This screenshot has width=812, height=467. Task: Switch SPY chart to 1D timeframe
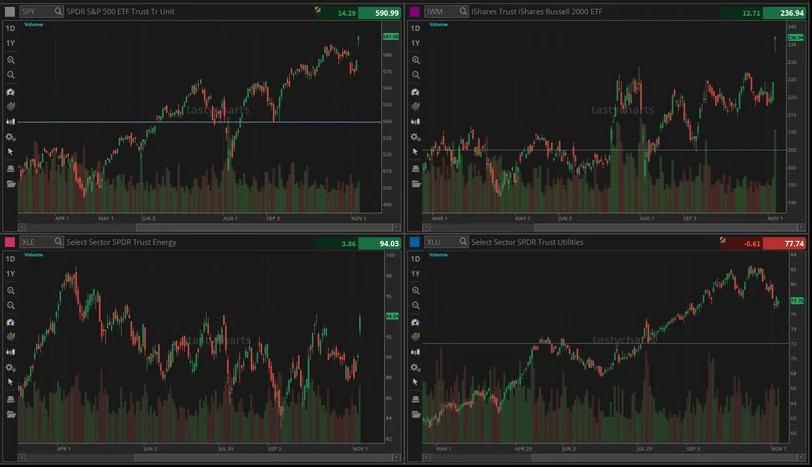(x=11, y=29)
